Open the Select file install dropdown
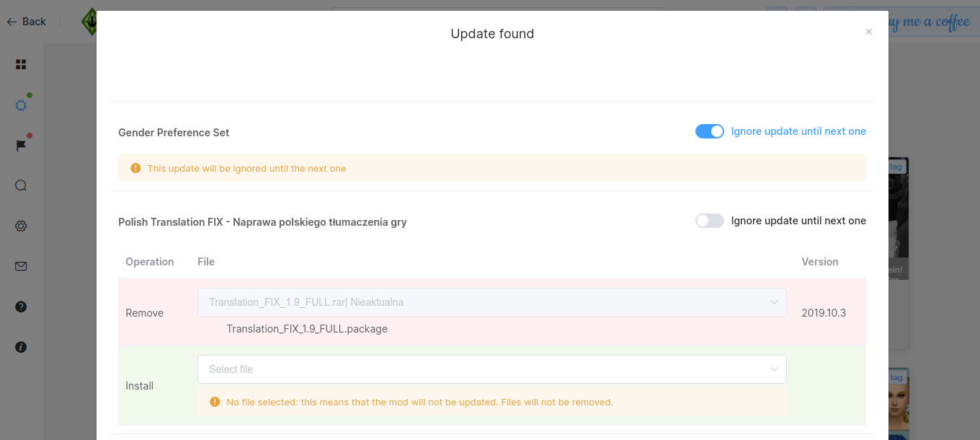980x440 pixels. (x=491, y=369)
